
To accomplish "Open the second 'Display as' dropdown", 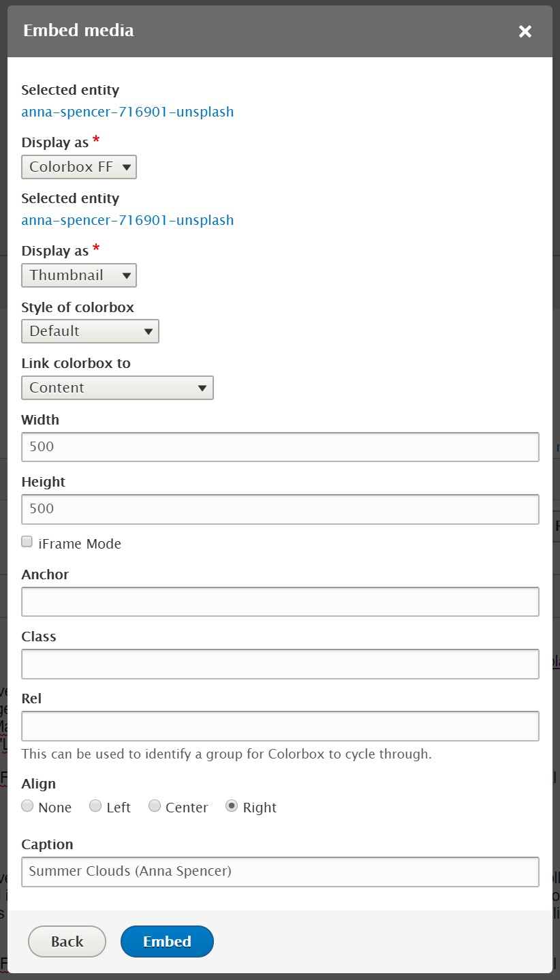I will pyautogui.click(x=78, y=275).
